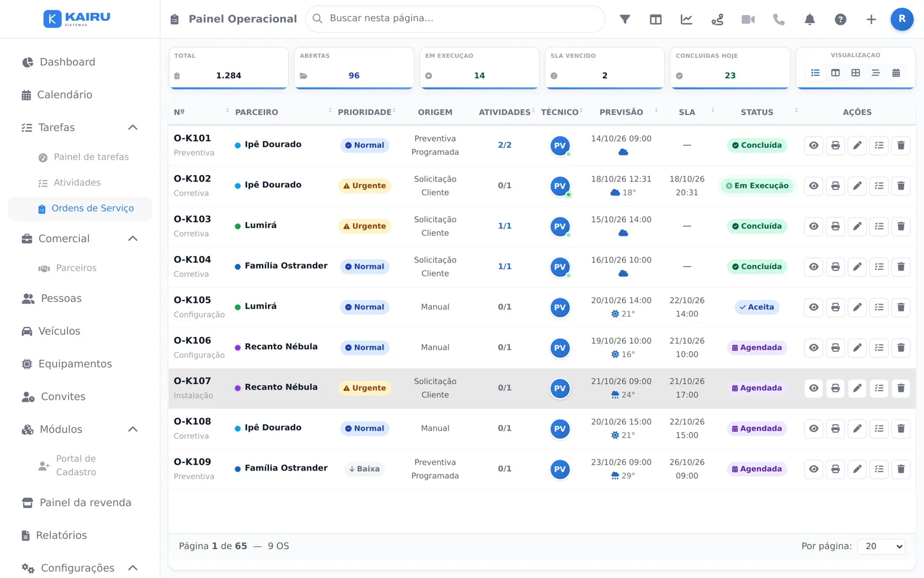Click the SLA Vencido summary card
Screen dimensions: 924x578
click(x=605, y=68)
